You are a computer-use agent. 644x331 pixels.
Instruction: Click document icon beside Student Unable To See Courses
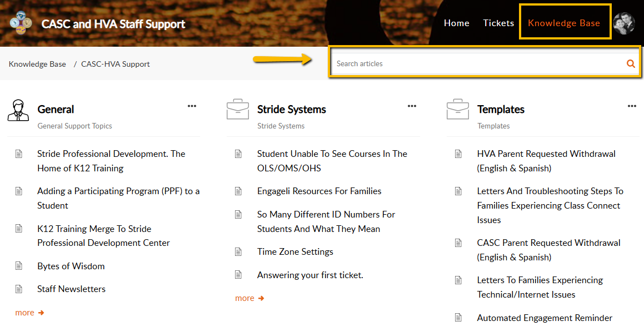click(238, 154)
